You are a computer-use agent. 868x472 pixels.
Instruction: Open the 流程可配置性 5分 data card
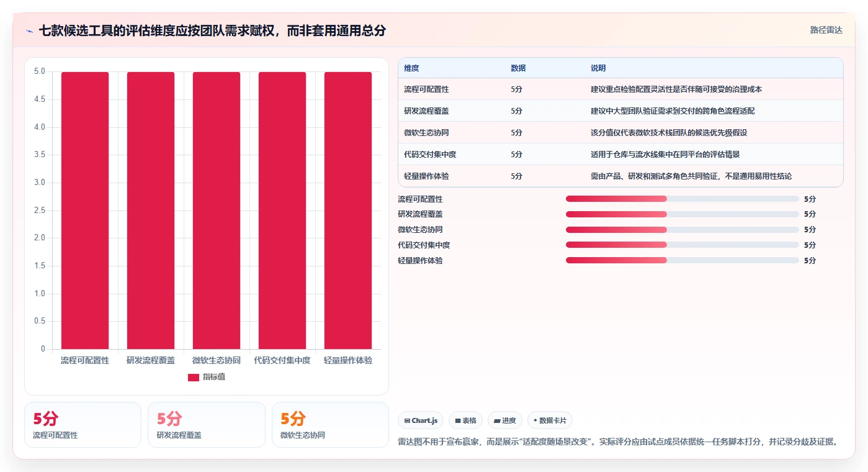pos(83,425)
